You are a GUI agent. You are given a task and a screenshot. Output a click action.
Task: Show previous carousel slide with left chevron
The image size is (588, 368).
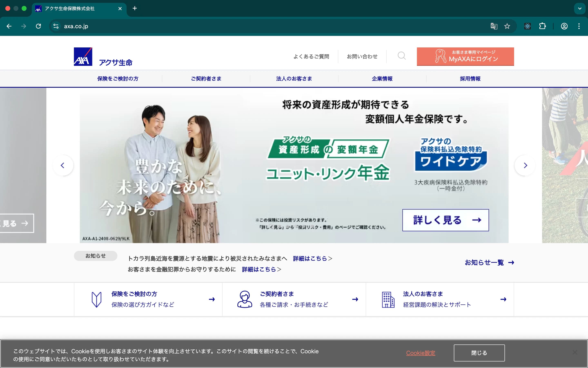click(63, 165)
